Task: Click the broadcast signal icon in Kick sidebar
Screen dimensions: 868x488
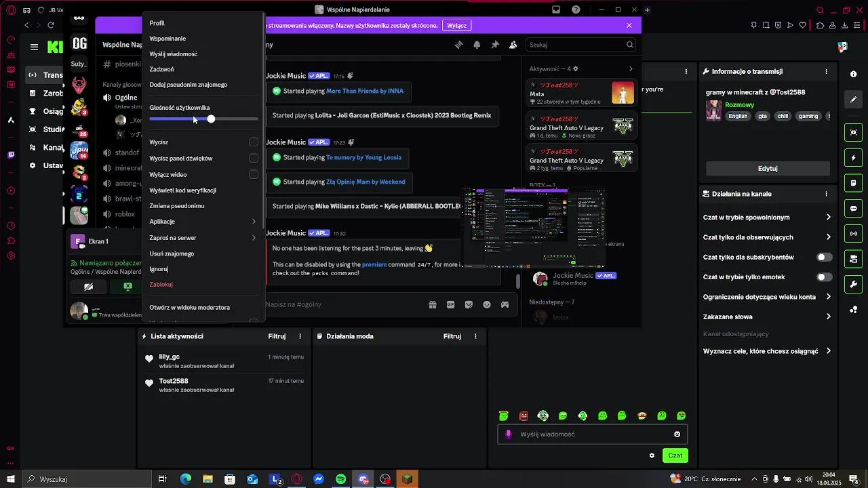Action: tap(854, 234)
